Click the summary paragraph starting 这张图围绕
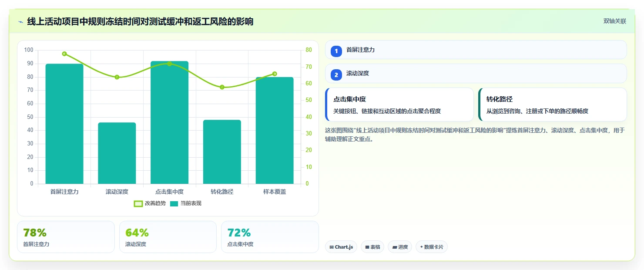The height and width of the screenshot is (270, 644). (x=475, y=135)
